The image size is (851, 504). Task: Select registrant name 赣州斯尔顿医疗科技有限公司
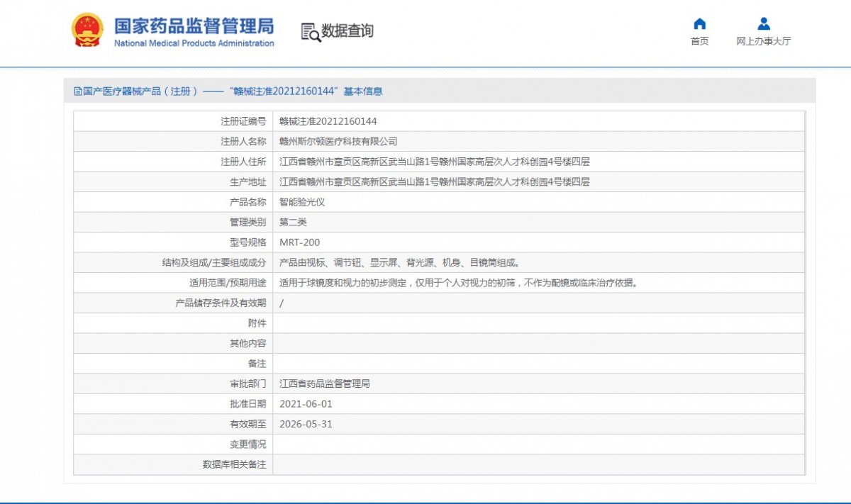338,142
